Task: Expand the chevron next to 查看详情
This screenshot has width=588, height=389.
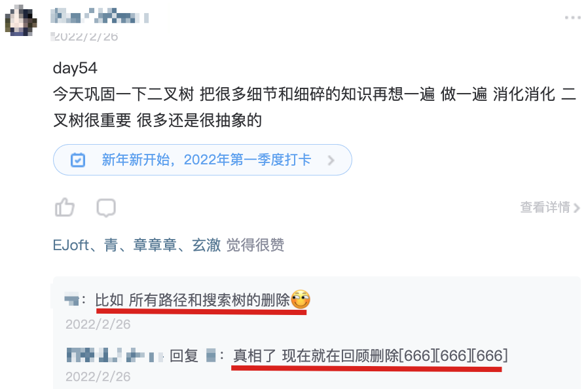Action: pos(576,208)
